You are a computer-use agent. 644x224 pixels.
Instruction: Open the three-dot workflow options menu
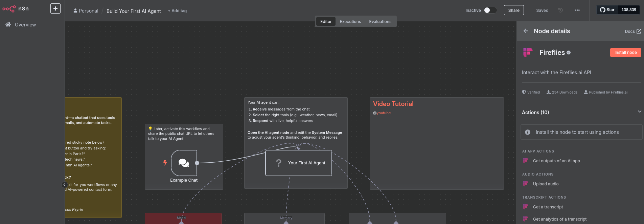coord(577,10)
